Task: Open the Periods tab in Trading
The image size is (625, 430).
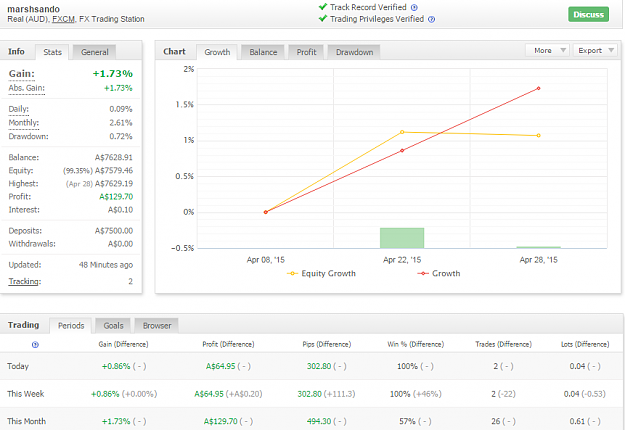Action: coord(71,326)
